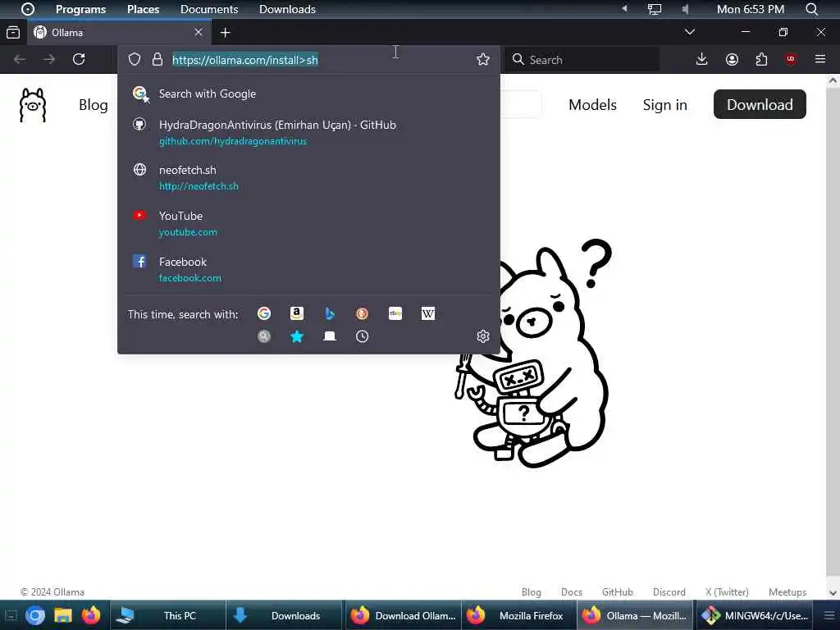
Task: Search this time with Amazon icon
Action: pyautogui.click(x=296, y=313)
